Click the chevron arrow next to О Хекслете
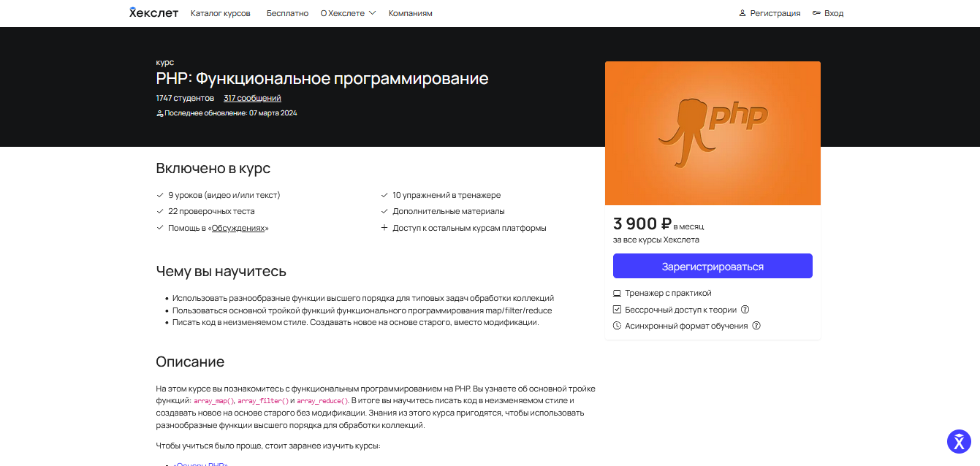This screenshot has height=466, width=980. pos(372,13)
